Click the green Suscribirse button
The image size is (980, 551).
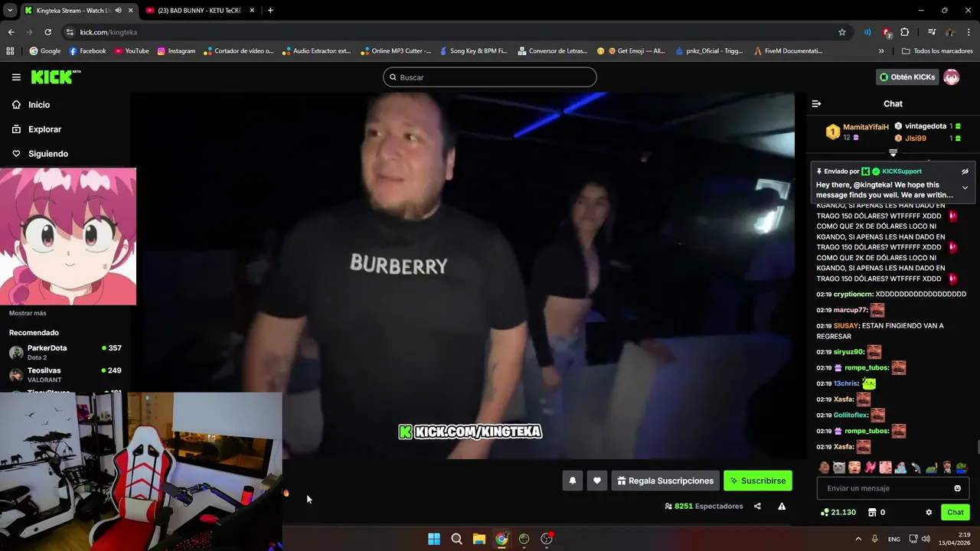(x=758, y=481)
